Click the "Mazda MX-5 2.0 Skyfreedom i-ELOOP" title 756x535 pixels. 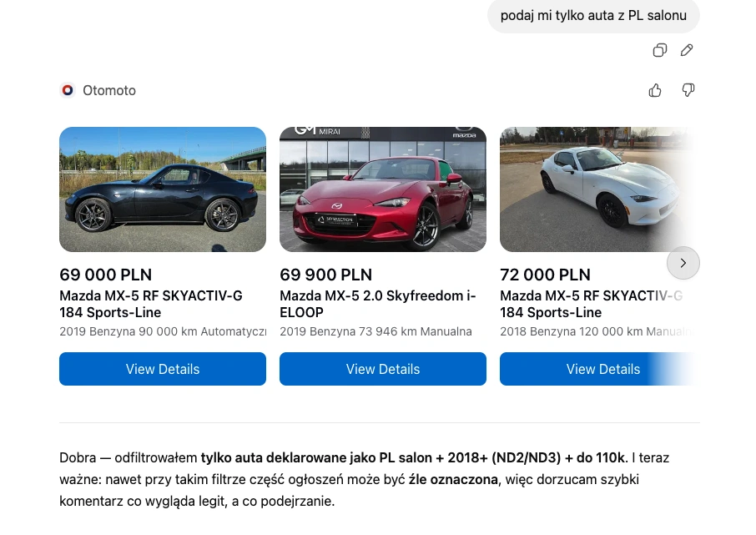coord(378,304)
